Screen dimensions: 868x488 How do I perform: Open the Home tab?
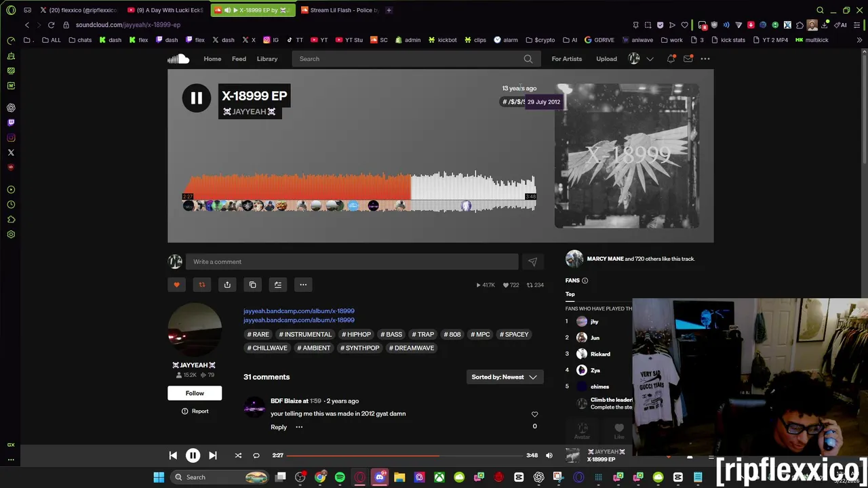pos(212,59)
